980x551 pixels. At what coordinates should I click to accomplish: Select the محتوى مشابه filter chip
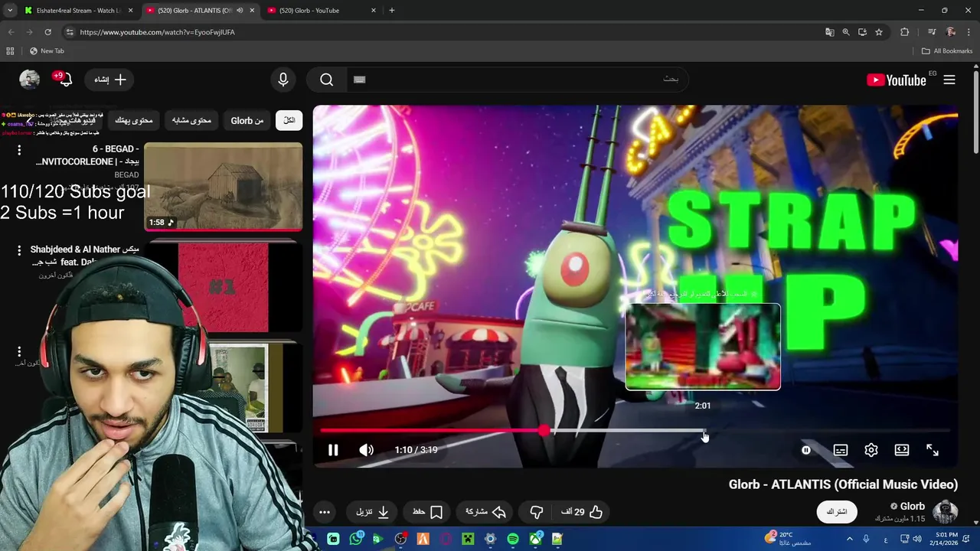click(191, 120)
